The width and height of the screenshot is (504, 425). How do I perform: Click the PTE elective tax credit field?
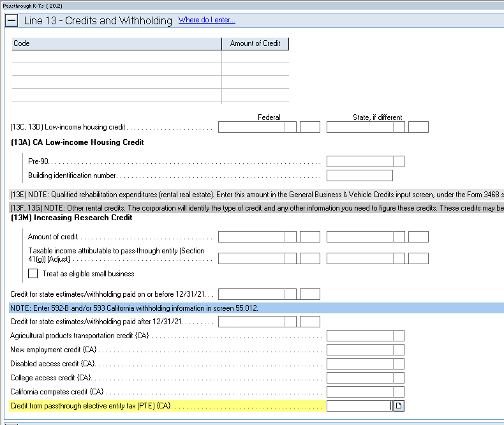(360, 406)
